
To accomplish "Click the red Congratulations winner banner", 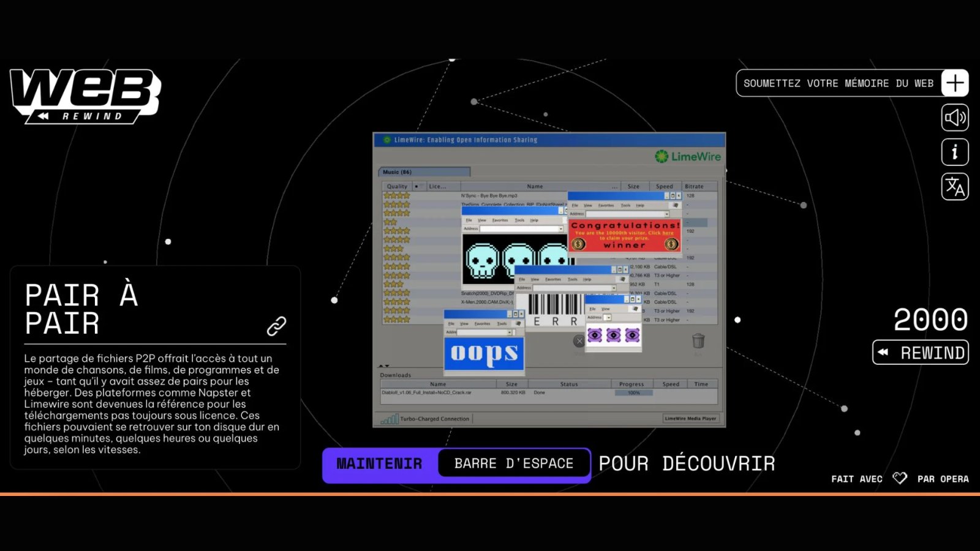I will [x=625, y=236].
